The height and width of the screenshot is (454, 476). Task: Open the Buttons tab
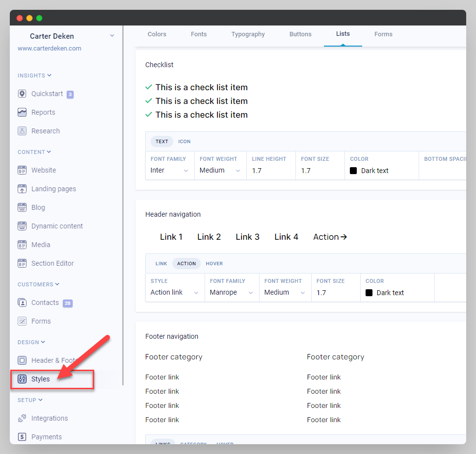point(300,34)
